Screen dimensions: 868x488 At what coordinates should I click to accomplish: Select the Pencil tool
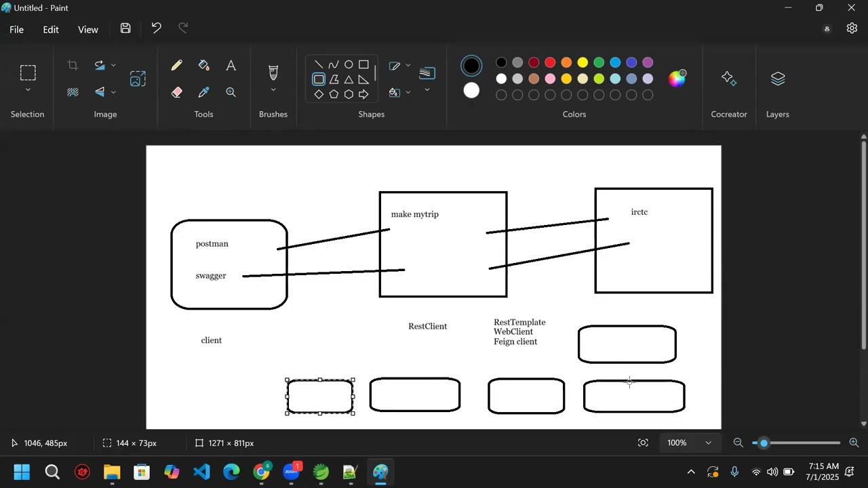[x=177, y=66]
